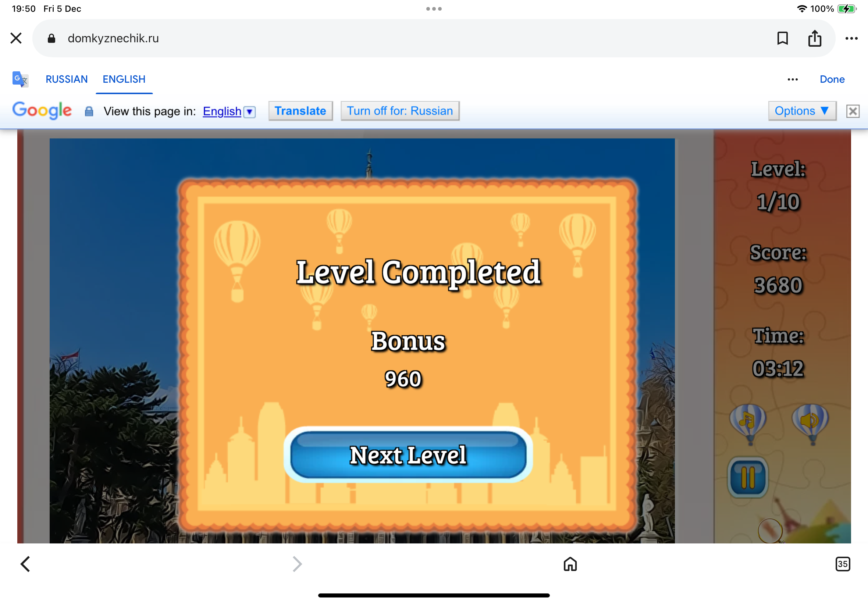The width and height of the screenshot is (868, 603).
Task: Open the share sheet icon
Action: tap(814, 38)
